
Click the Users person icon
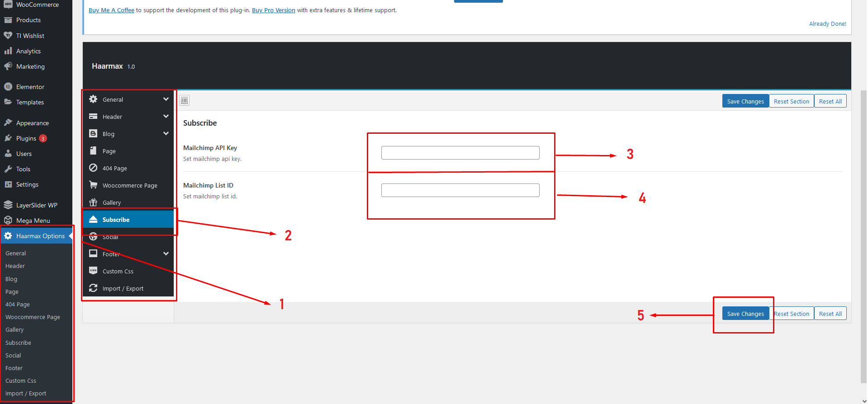pos(8,154)
